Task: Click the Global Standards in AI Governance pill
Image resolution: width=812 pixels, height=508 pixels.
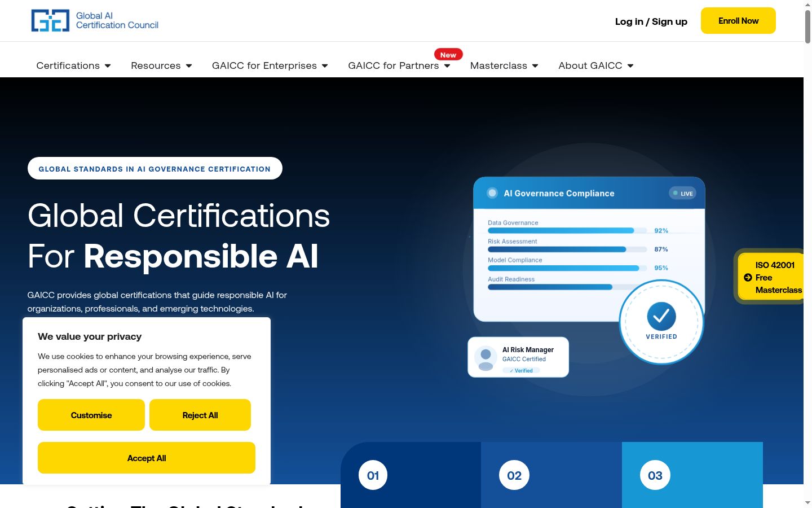Action: tap(155, 168)
